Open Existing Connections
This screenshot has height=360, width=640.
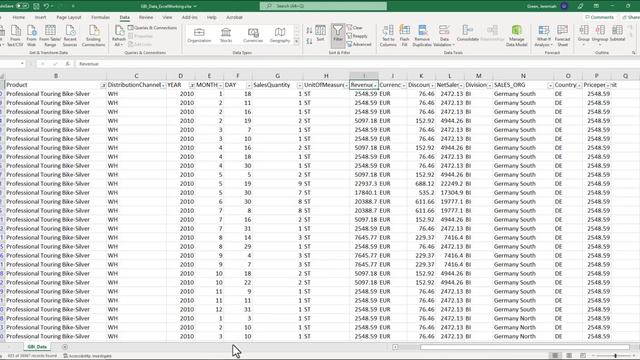pyautogui.click(x=93, y=36)
